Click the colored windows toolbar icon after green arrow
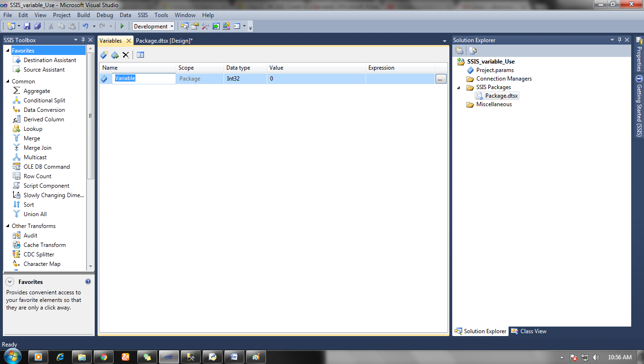644x364 pixels. point(226,26)
